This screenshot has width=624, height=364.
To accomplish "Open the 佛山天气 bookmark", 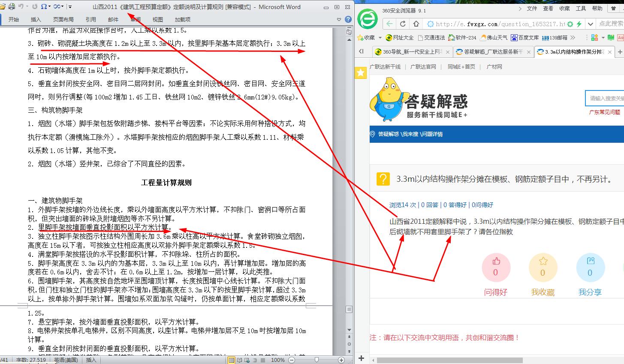I will tap(494, 38).
